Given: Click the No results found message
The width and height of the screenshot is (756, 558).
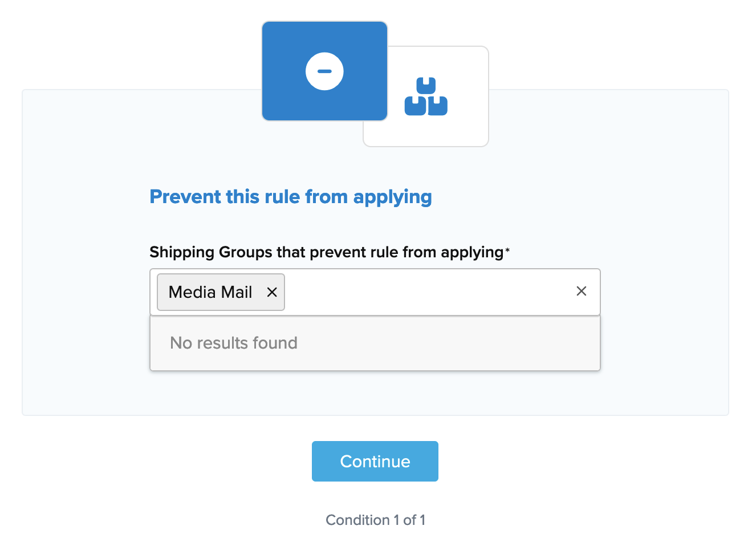Looking at the screenshot, I should click(x=234, y=343).
